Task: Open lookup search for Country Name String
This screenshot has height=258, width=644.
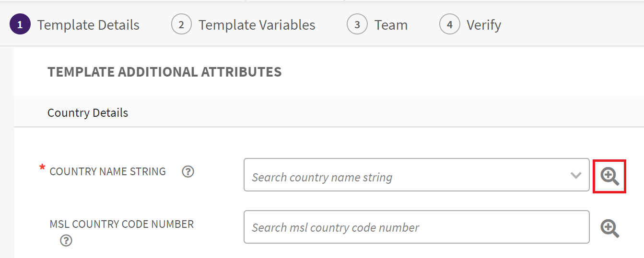Action: coord(609,176)
